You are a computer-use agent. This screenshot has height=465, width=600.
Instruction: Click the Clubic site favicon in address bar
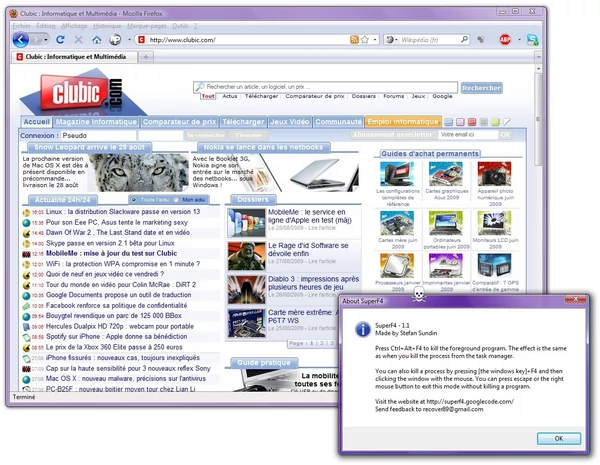[142, 39]
